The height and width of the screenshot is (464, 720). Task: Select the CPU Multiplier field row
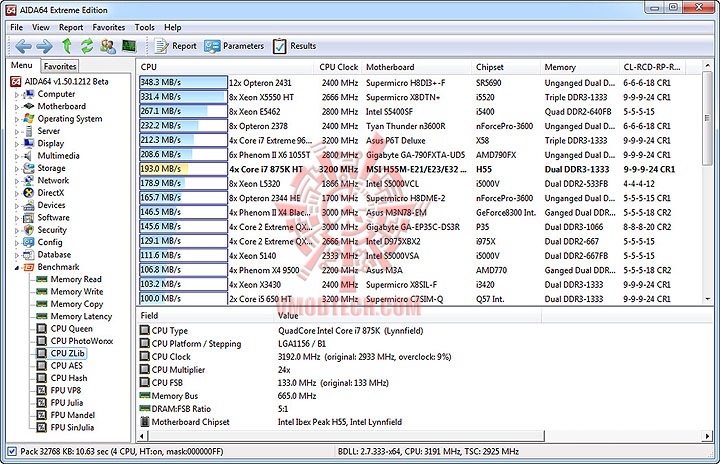(x=340, y=370)
